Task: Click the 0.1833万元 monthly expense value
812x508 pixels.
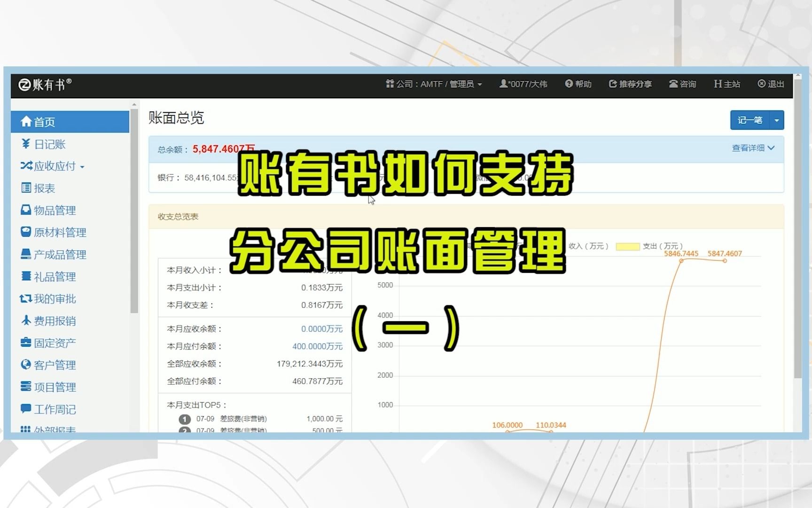Action: click(322, 287)
